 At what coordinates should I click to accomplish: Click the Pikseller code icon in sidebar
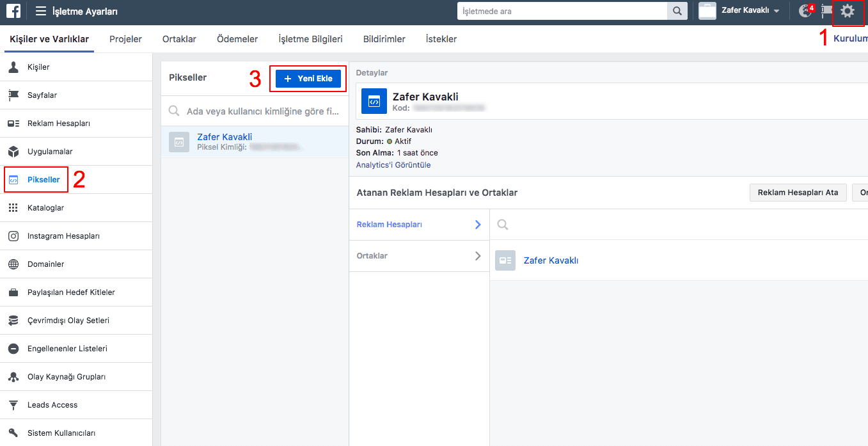pyautogui.click(x=13, y=180)
